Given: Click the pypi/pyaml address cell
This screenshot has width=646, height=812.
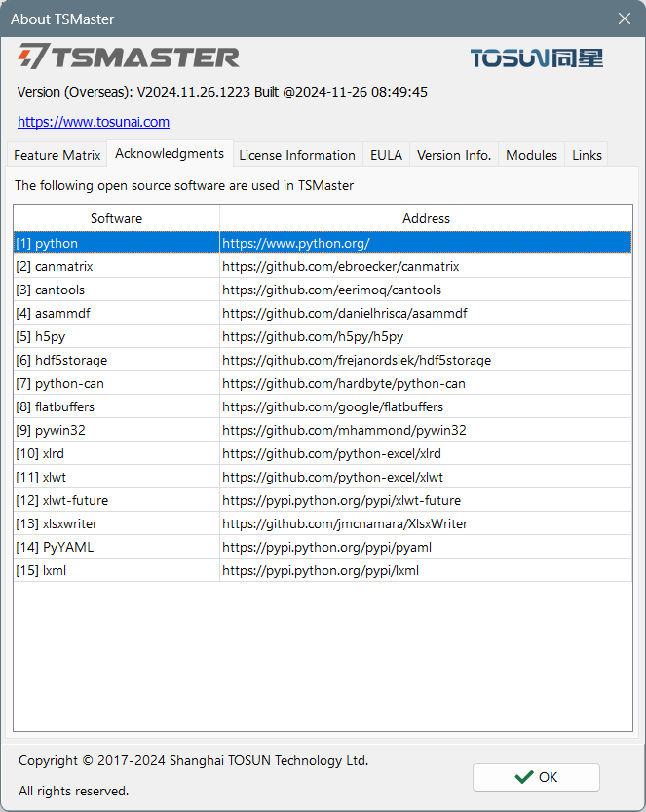Looking at the screenshot, I should click(x=426, y=547).
